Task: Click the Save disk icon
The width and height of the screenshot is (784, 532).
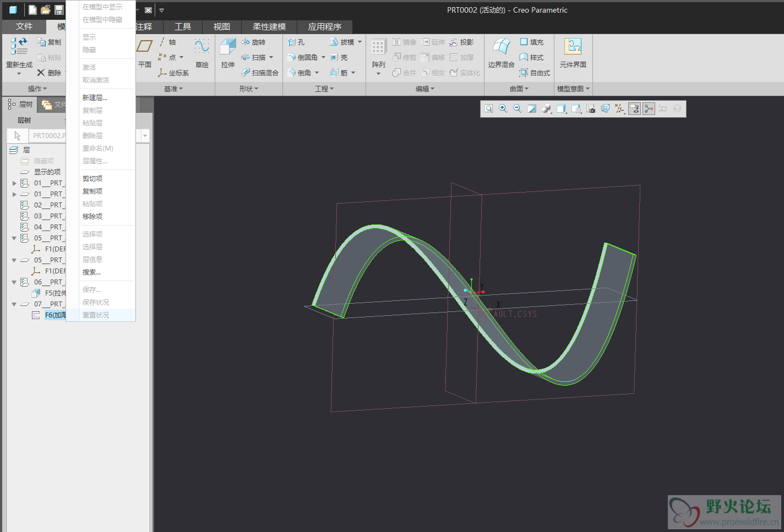Action: [x=59, y=10]
